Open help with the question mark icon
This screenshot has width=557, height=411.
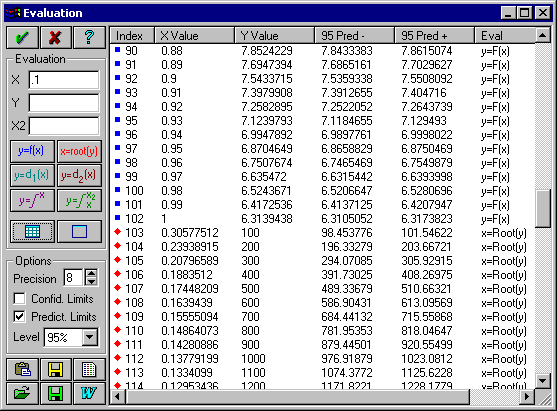pyautogui.click(x=89, y=37)
